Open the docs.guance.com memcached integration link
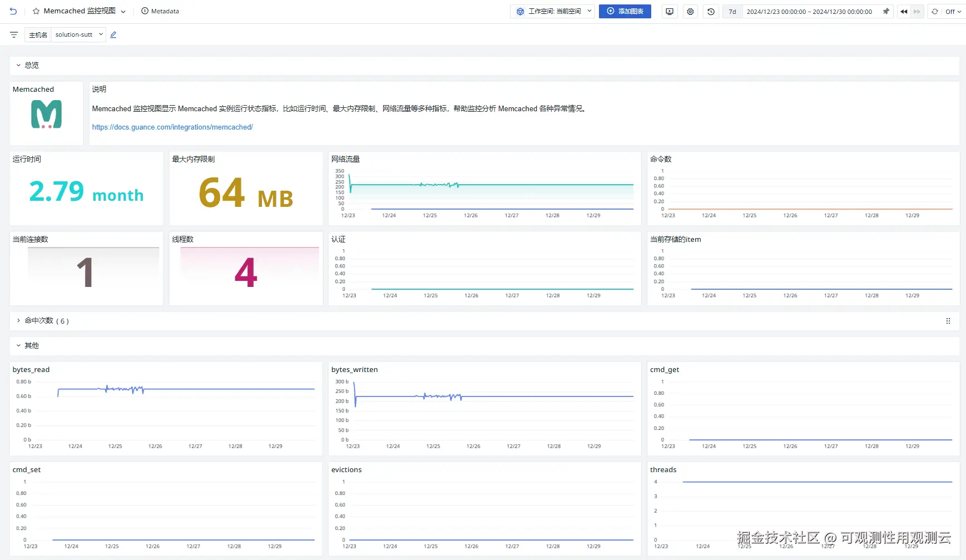The image size is (966, 560). pos(172,127)
